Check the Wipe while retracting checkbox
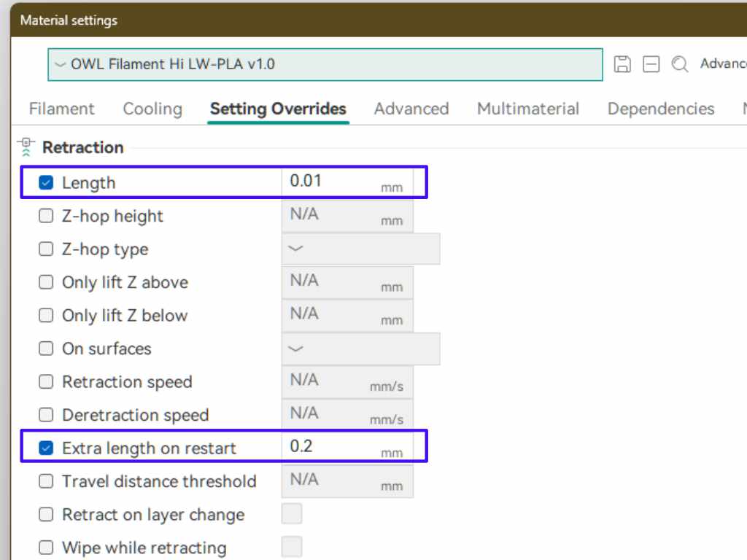The image size is (747, 560). point(46,548)
